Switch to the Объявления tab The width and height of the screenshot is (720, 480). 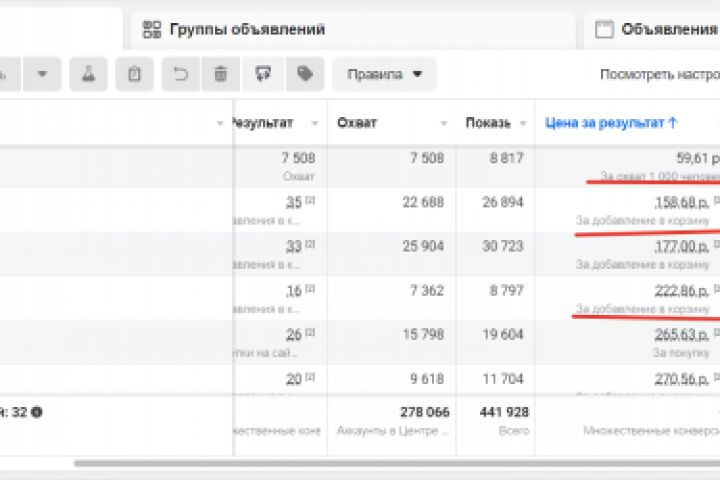[x=668, y=29]
